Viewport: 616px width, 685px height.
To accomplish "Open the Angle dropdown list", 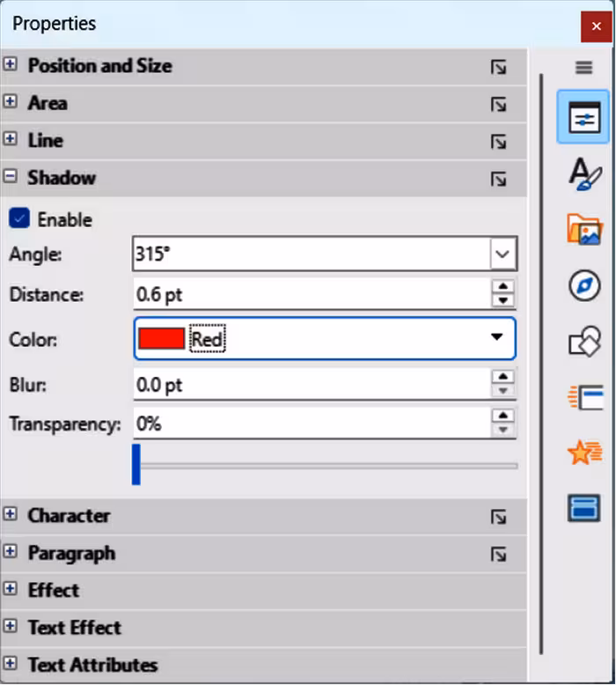I will coord(503,254).
